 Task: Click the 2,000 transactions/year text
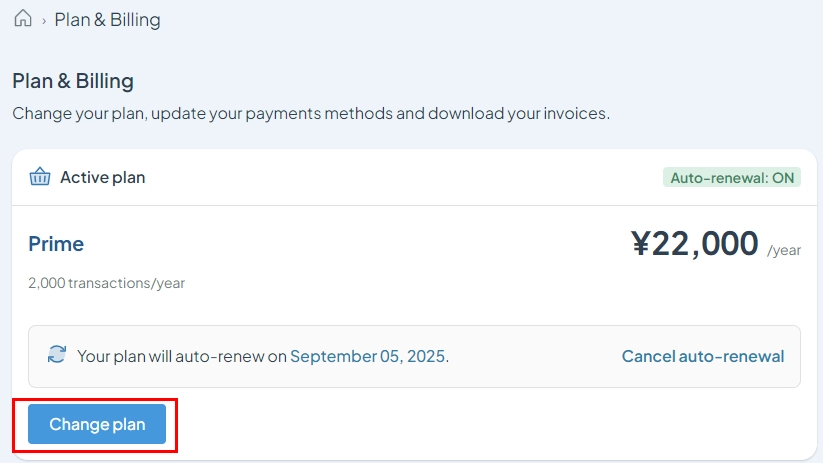[x=107, y=283]
